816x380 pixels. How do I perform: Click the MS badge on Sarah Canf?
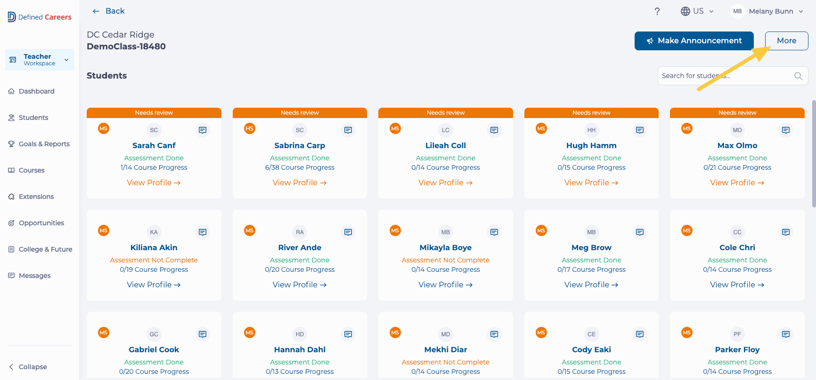(x=104, y=128)
